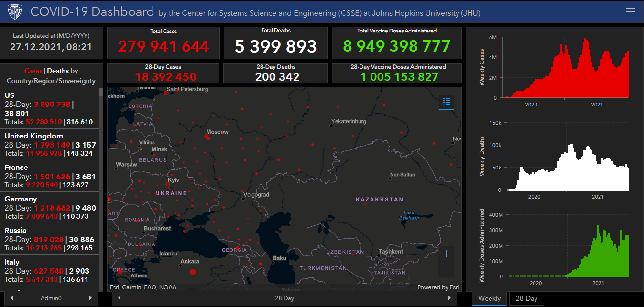Select the Admin0 list level label
Viewport: 644px width, 307px height.
tap(51, 298)
